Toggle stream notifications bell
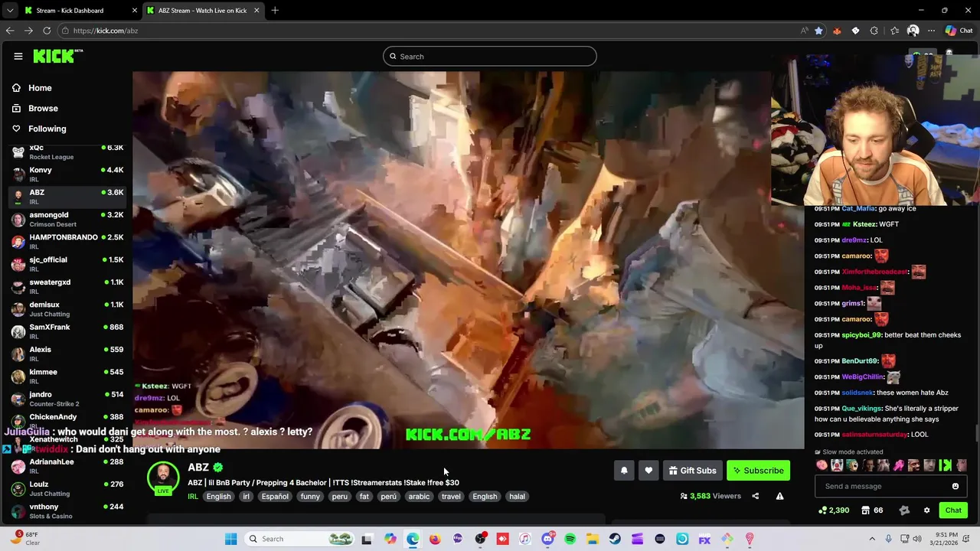This screenshot has width=980, height=551. pyautogui.click(x=624, y=471)
